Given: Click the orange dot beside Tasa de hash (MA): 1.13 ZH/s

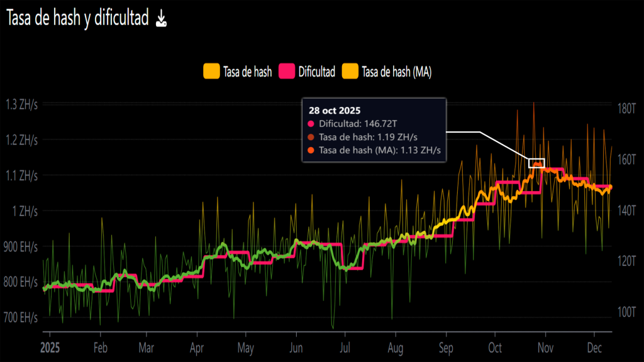Looking at the screenshot, I should [311, 150].
